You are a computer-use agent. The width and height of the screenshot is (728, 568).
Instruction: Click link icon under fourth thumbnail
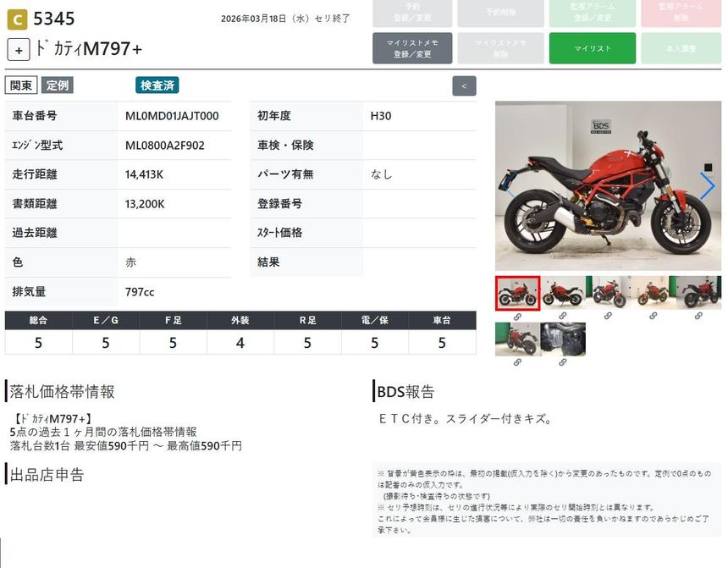tap(653, 316)
